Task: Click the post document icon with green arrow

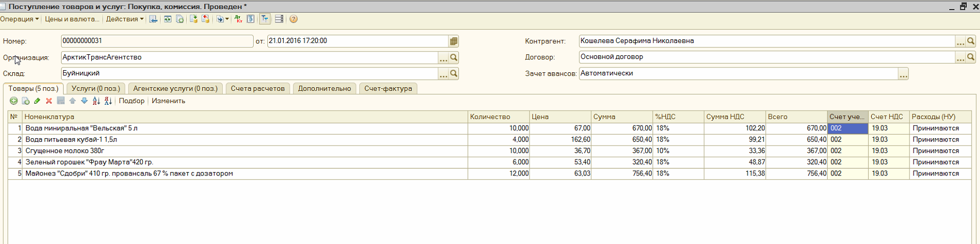Action: tap(194, 19)
